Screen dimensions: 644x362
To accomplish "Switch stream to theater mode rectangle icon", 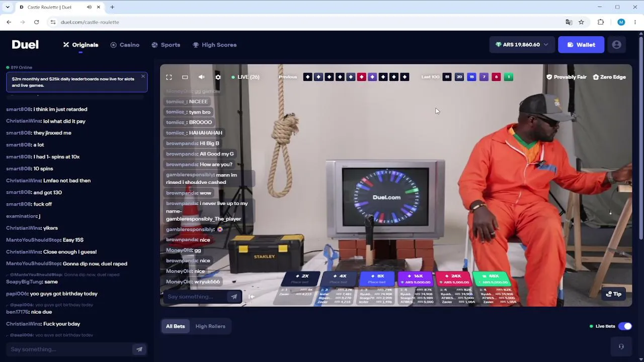I will [185, 77].
